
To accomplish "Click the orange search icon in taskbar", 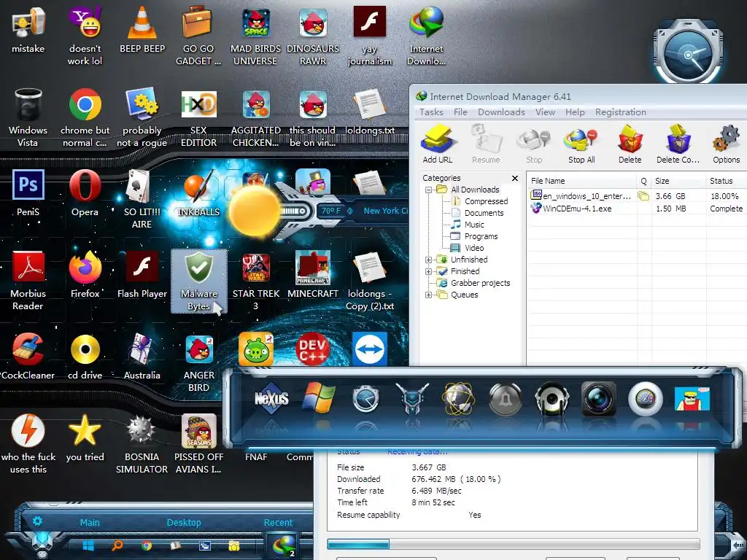I will (117, 545).
